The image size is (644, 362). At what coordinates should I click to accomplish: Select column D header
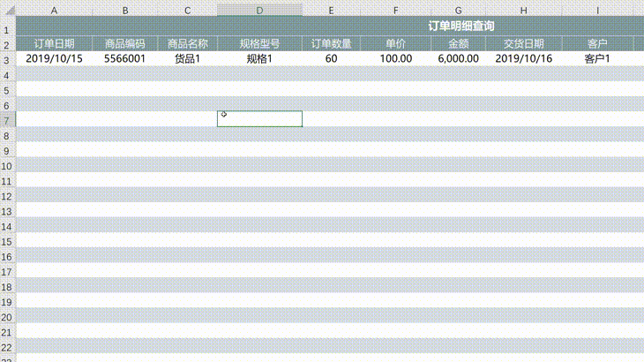tap(259, 10)
